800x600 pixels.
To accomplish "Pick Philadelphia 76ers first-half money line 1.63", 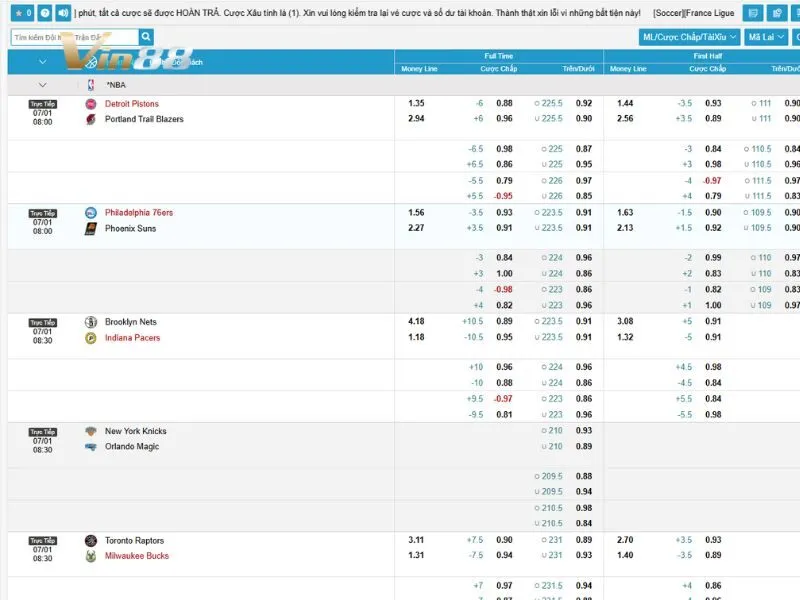I will 625,212.
